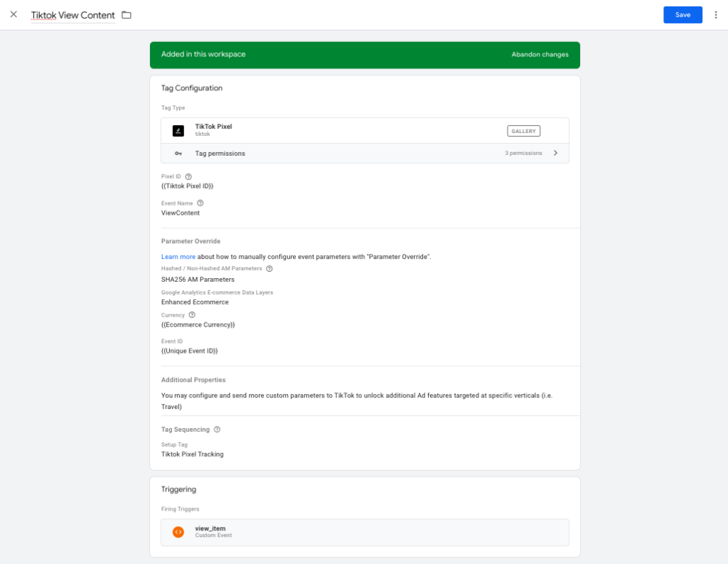Close the tag editor with the X
This screenshot has width=728, height=564.
click(14, 14)
